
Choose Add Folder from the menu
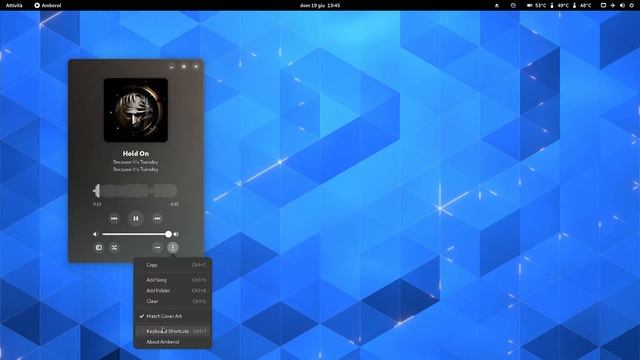173,291
